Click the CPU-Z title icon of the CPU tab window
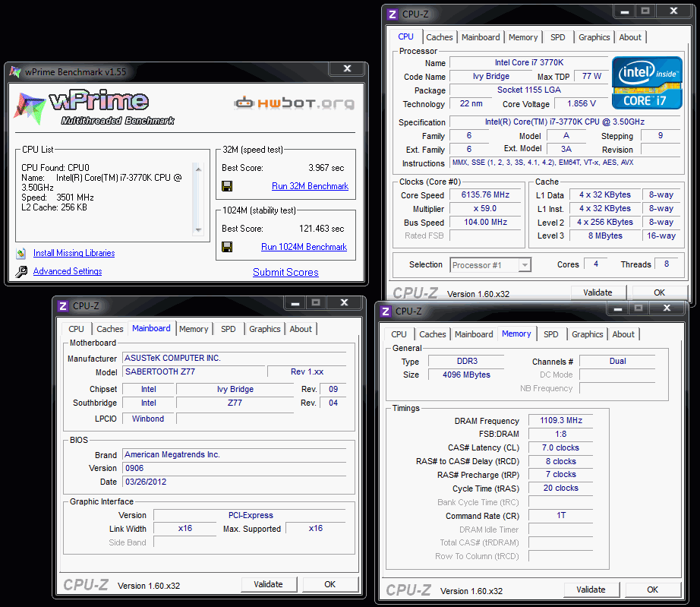 point(393,14)
